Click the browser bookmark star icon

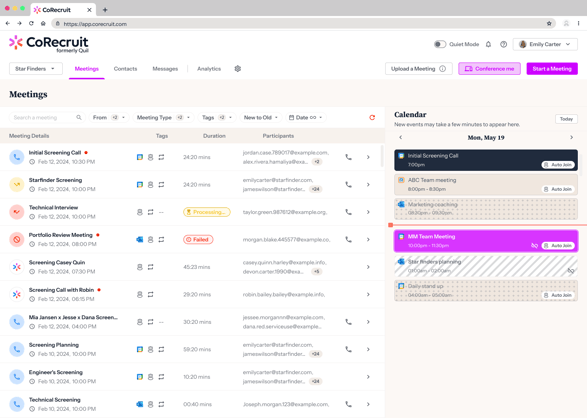click(549, 23)
